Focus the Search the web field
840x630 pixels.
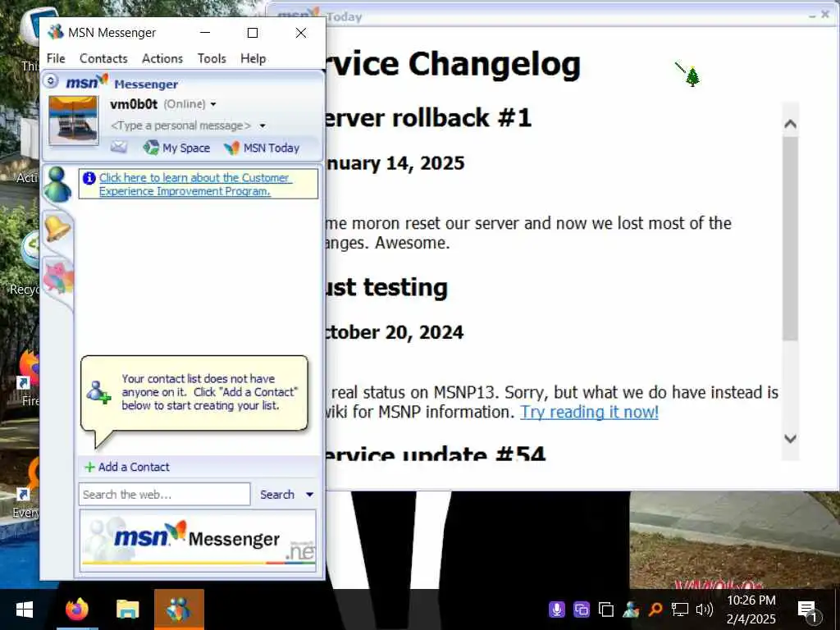164,495
